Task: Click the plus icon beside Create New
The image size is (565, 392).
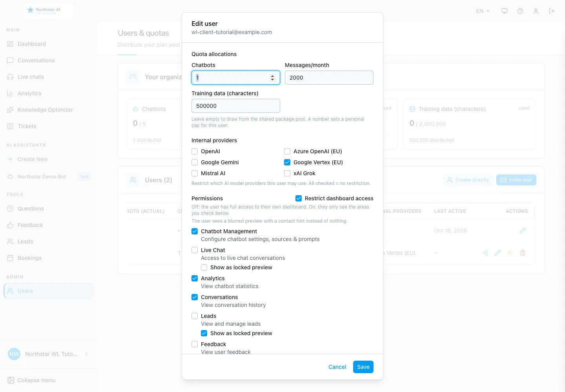Action: 10,159
